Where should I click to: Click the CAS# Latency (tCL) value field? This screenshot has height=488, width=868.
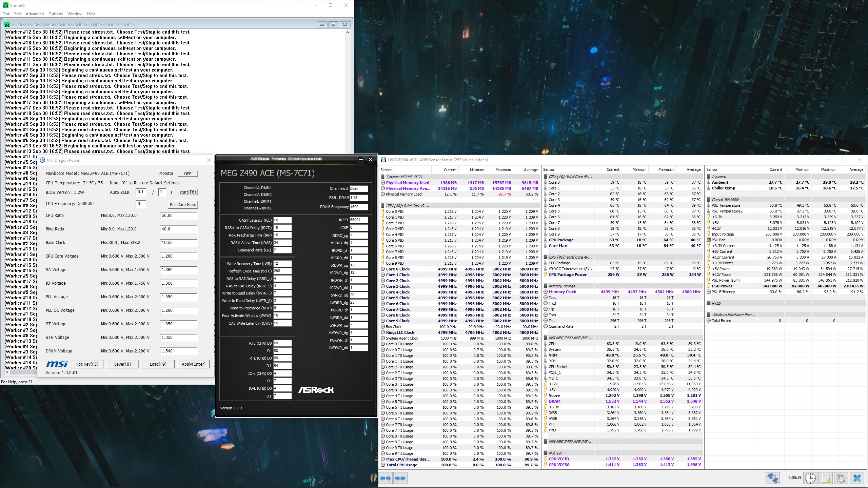pyautogui.click(x=282, y=220)
